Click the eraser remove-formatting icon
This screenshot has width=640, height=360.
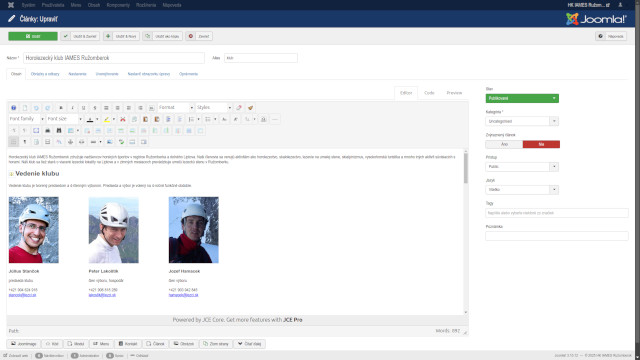click(239, 108)
